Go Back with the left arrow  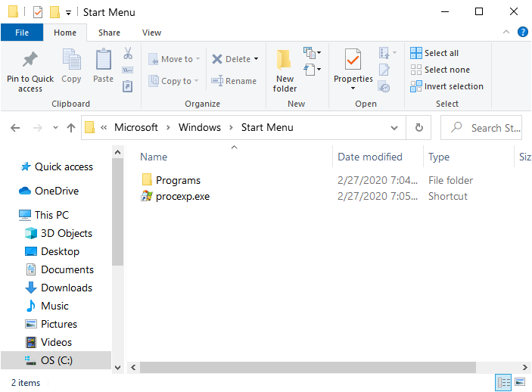(x=15, y=128)
